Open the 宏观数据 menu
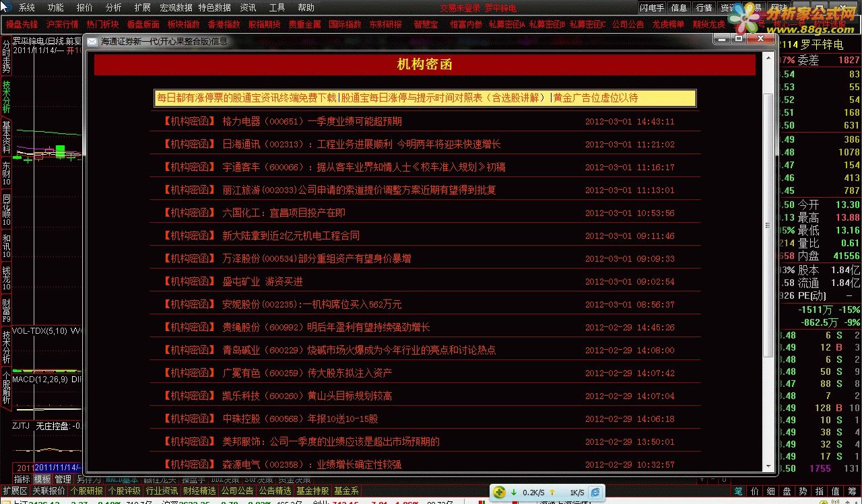This screenshot has width=862, height=504. (x=176, y=7)
